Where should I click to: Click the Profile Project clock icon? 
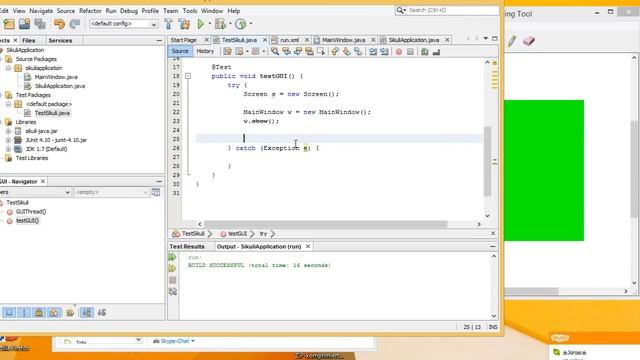click(240, 24)
